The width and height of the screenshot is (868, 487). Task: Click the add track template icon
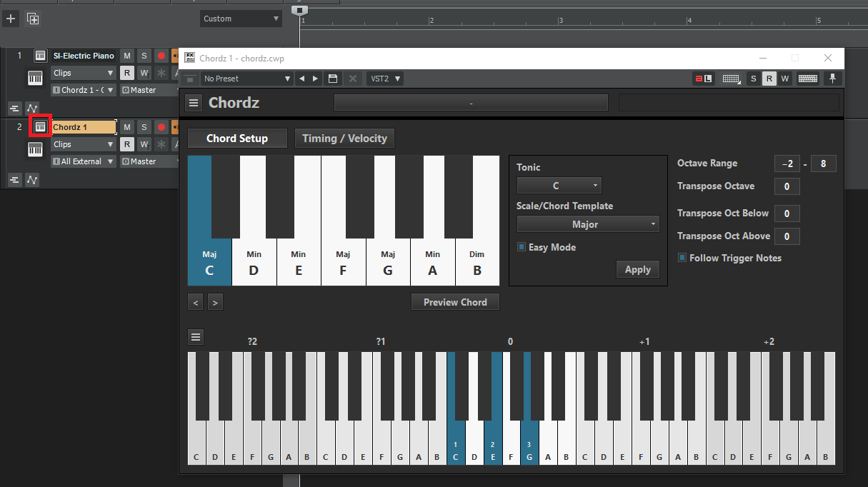[33, 19]
